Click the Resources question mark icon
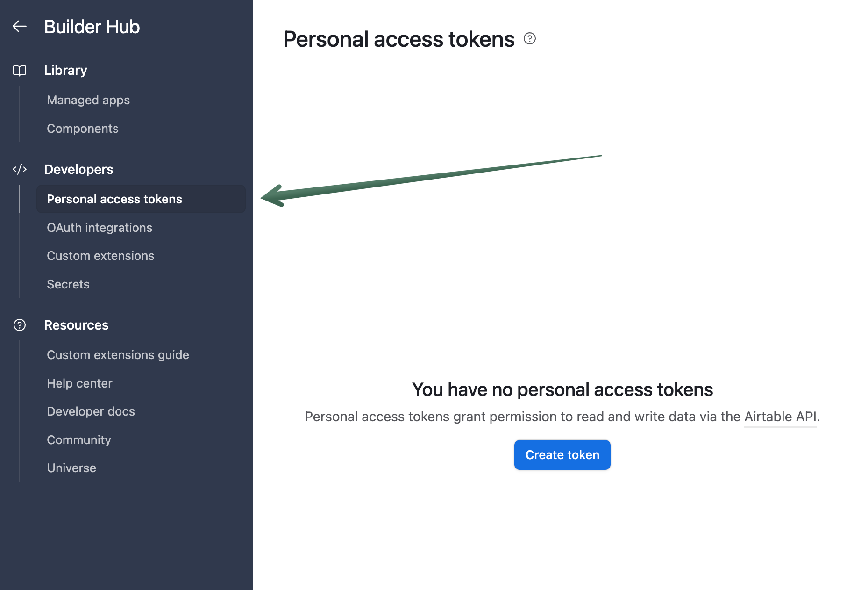This screenshot has height=590, width=868. click(19, 325)
